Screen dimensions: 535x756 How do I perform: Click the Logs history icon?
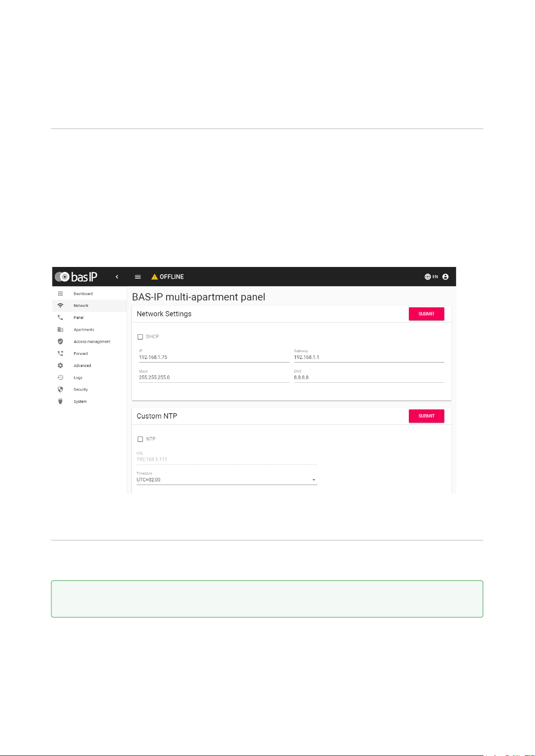tap(60, 378)
